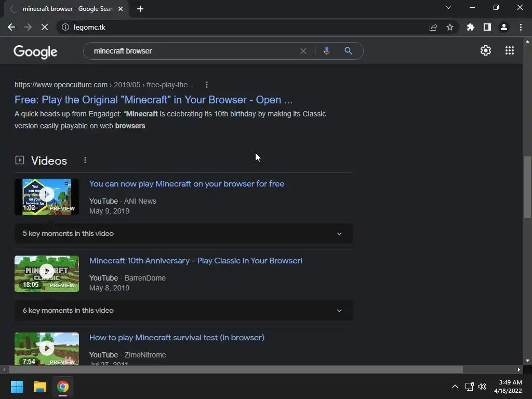This screenshot has height=399, width=532.
Task: Open more options beside Videos heading
Action: [x=85, y=160]
